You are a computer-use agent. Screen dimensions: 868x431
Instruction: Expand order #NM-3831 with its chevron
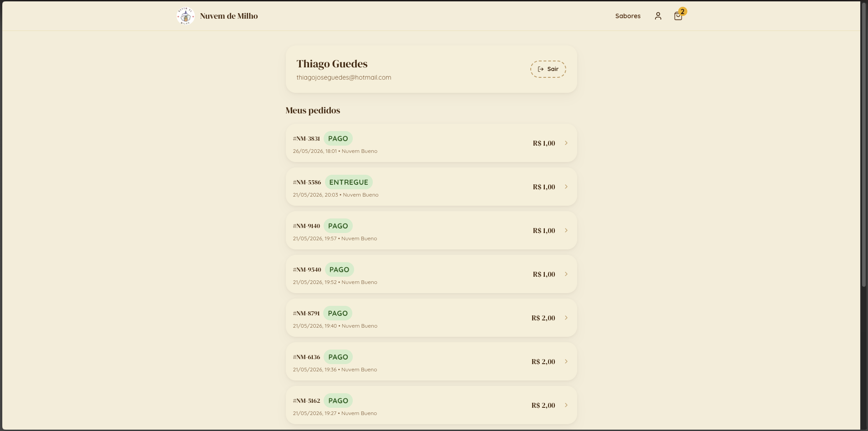click(566, 143)
